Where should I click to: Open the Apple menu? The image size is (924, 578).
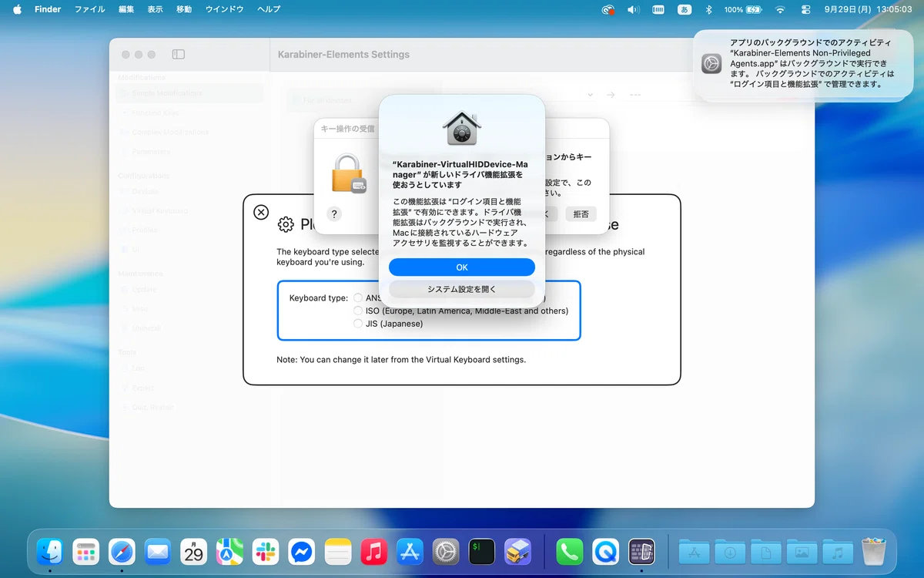17,9
